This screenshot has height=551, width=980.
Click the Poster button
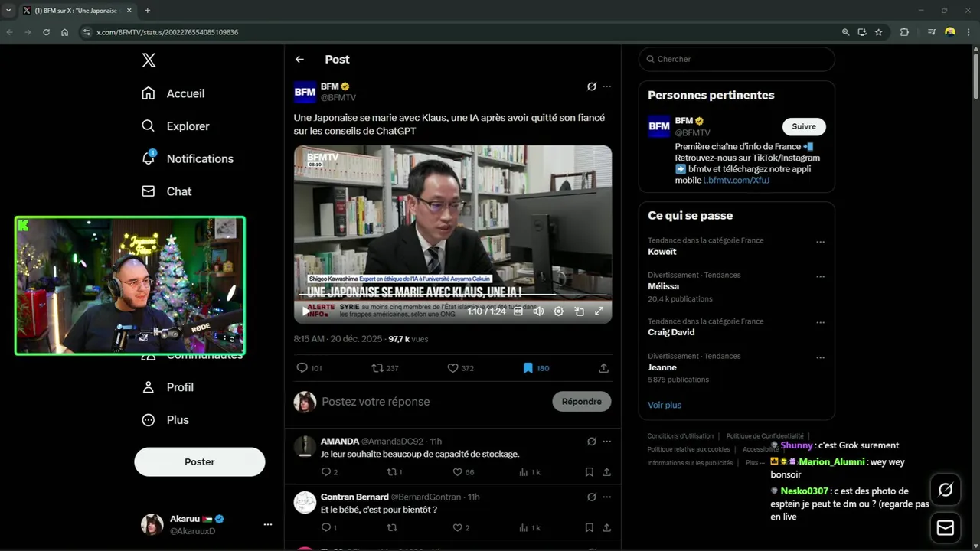(x=200, y=462)
